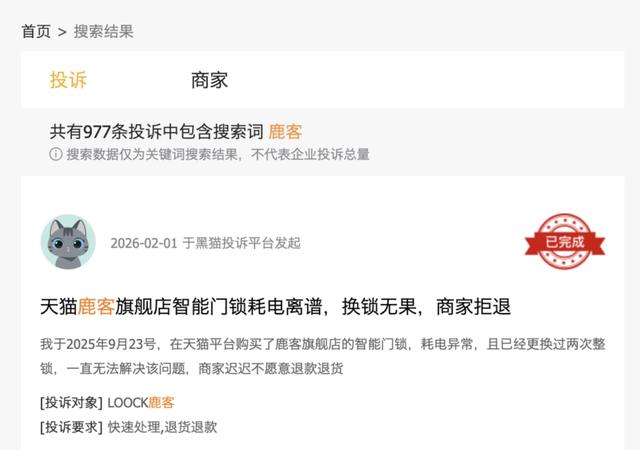
Task: Click the breadcrumb separator arrow
Action: click(x=62, y=32)
